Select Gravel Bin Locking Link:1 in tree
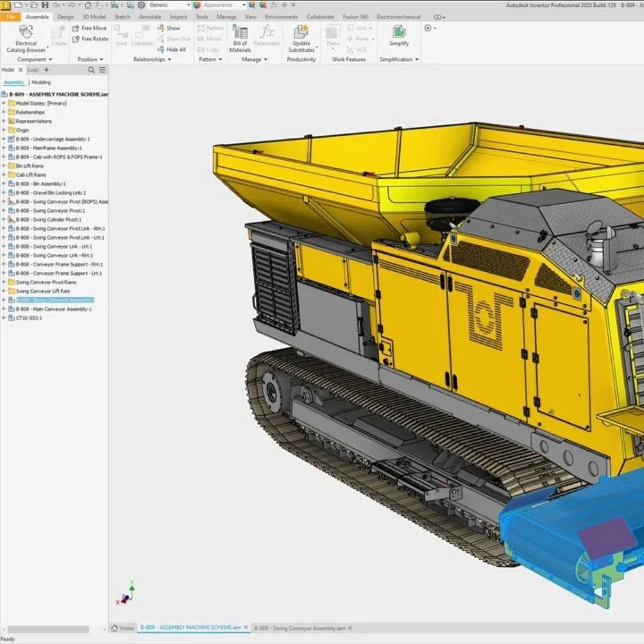The height and width of the screenshot is (644, 644). click(x=51, y=193)
